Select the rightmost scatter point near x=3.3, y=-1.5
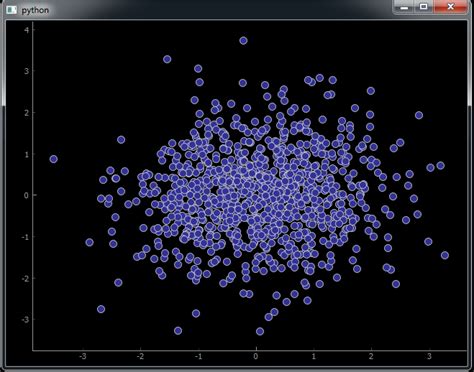This screenshot has width=474, height=372. pos(445,255)
